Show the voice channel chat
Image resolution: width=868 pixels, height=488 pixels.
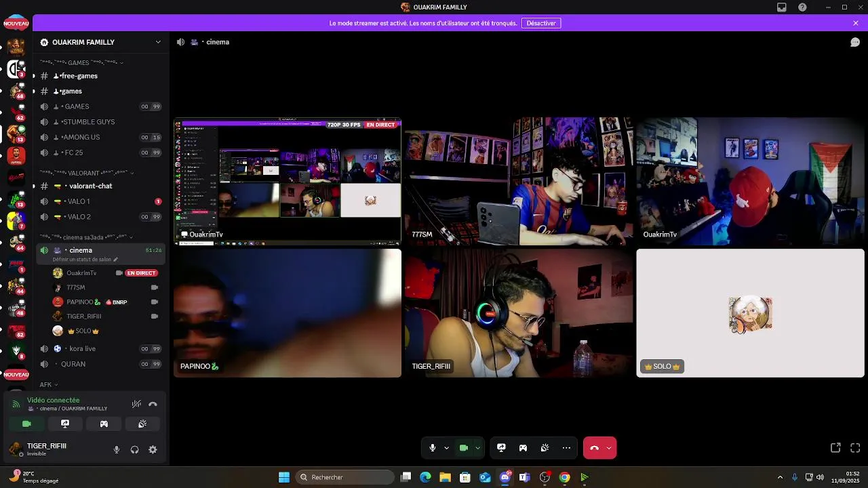(x=855, y=42)
